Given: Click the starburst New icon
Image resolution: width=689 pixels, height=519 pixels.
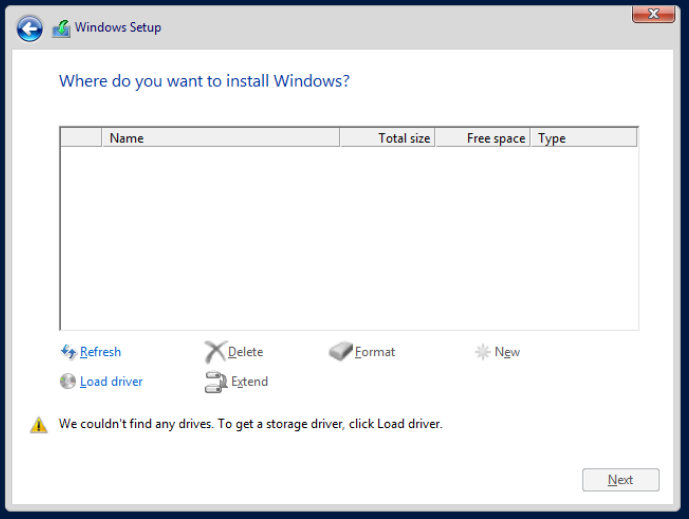Looking at the screenshot, I should [482, 352].
